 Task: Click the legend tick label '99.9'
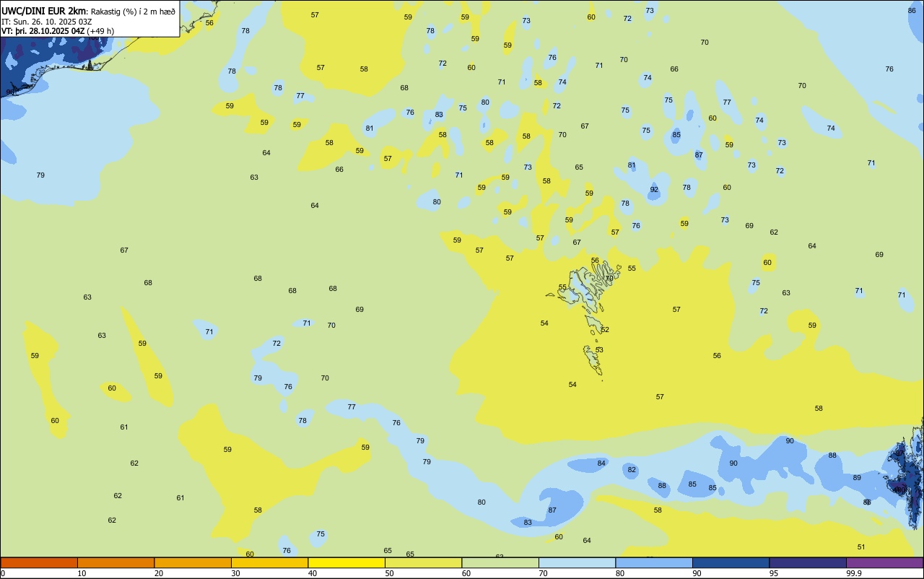click(854, 573)
